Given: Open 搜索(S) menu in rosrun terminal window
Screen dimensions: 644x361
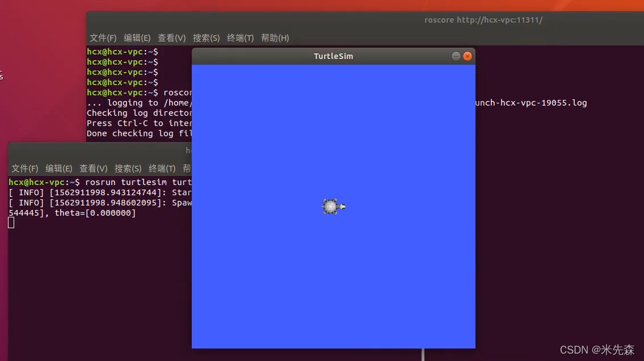Looking at the screenshot, I should 128,169.
